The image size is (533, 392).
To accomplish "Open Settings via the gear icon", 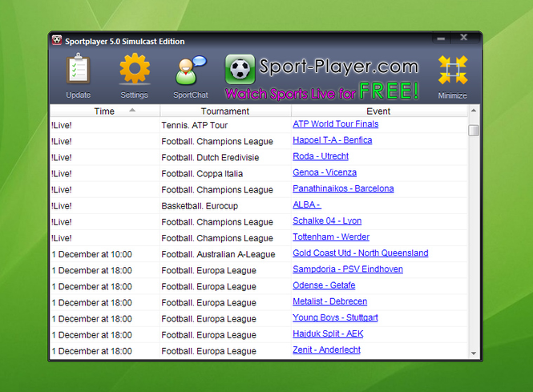I will pyautogui.click(x=135, y=68).
